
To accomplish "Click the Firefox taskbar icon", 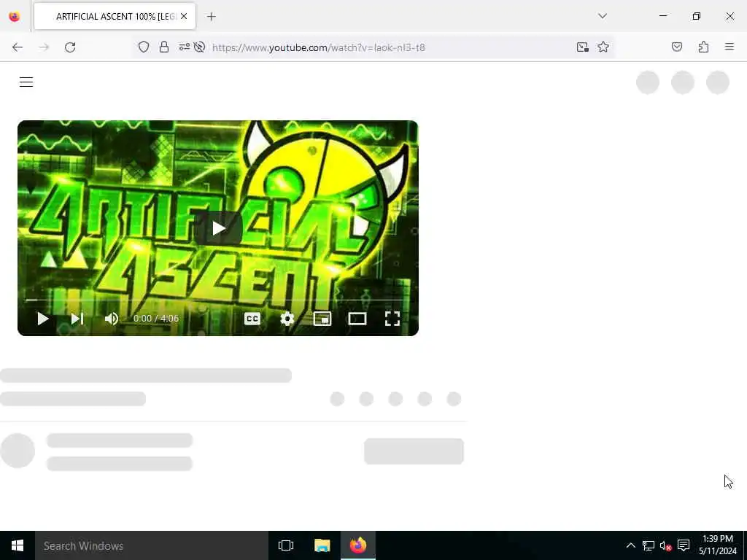I will point(358,545).
